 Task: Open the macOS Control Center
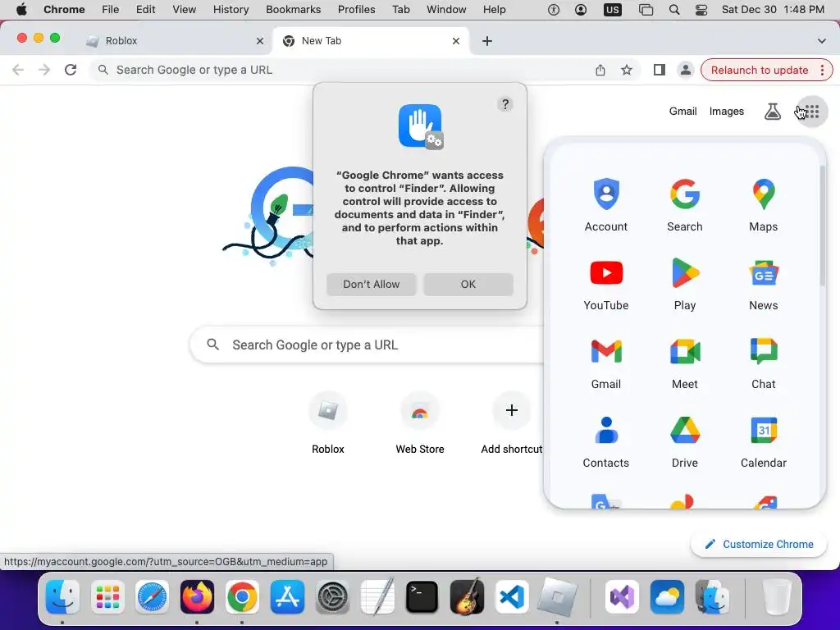[x=701, y=10]
